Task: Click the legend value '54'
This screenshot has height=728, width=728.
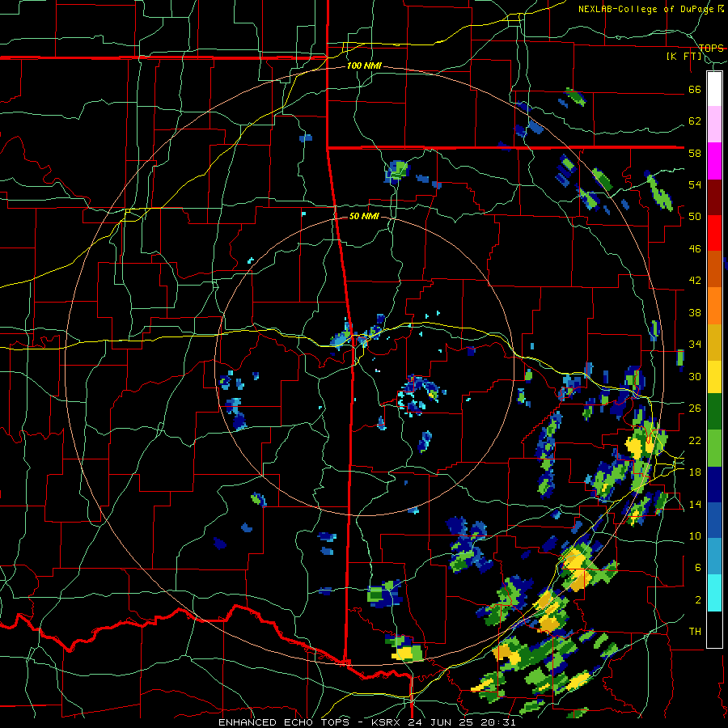Action: [695, 184]
